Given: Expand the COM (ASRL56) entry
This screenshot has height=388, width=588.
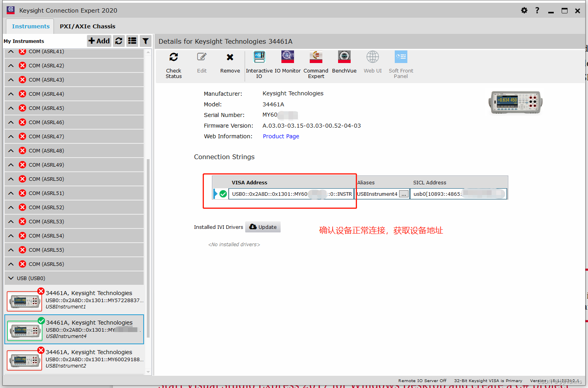Looking at the screenshot, I should click(11, 264).
